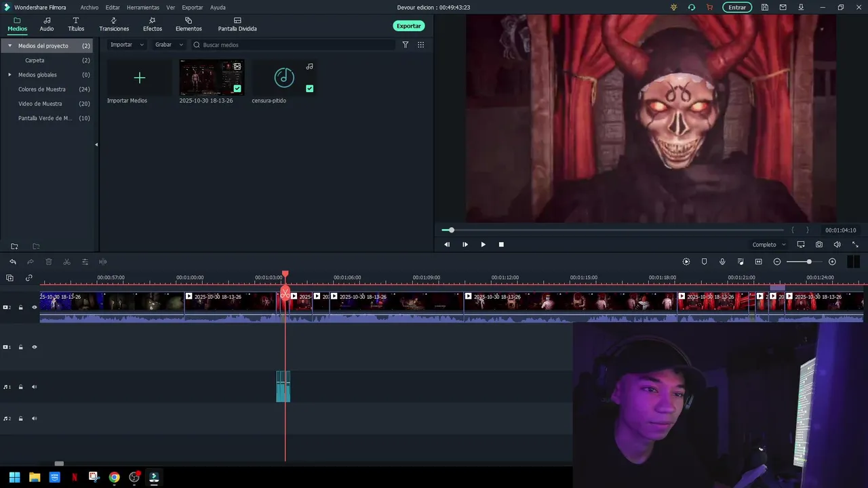Open the audio waveform tool in timeline toolbar
Screen dimensions: 868x488
[x=103, y=262]
